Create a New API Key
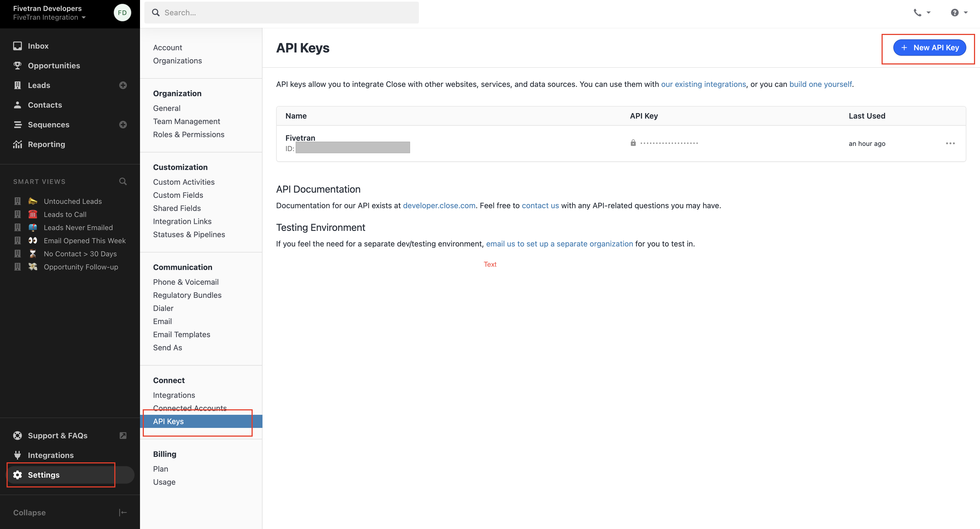Viewport: 980px width, 529px height. tap(929, 48)
